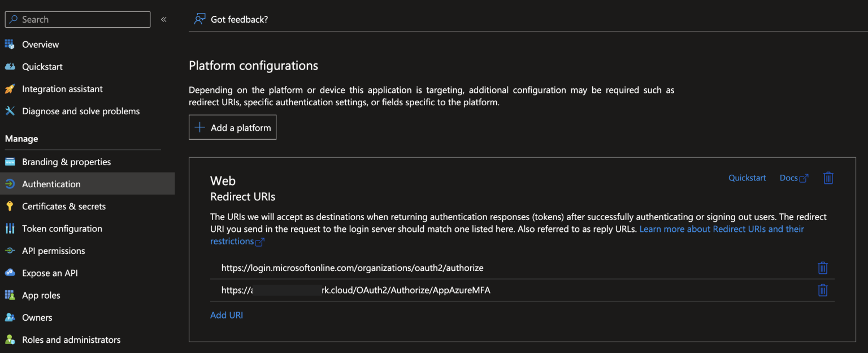Open Branding & properties section
Image resolution: width=868 pixels, height=353 pixels.
pyautogui.click(x=66, y=162)
